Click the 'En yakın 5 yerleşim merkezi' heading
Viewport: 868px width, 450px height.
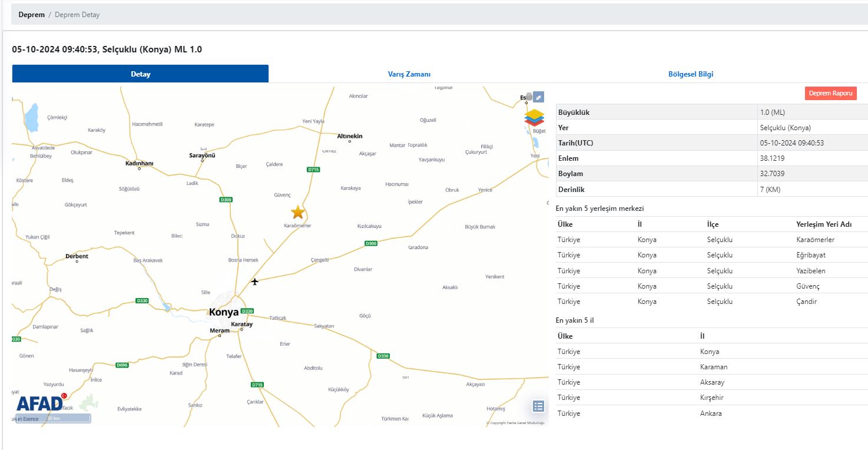point(599,209)
